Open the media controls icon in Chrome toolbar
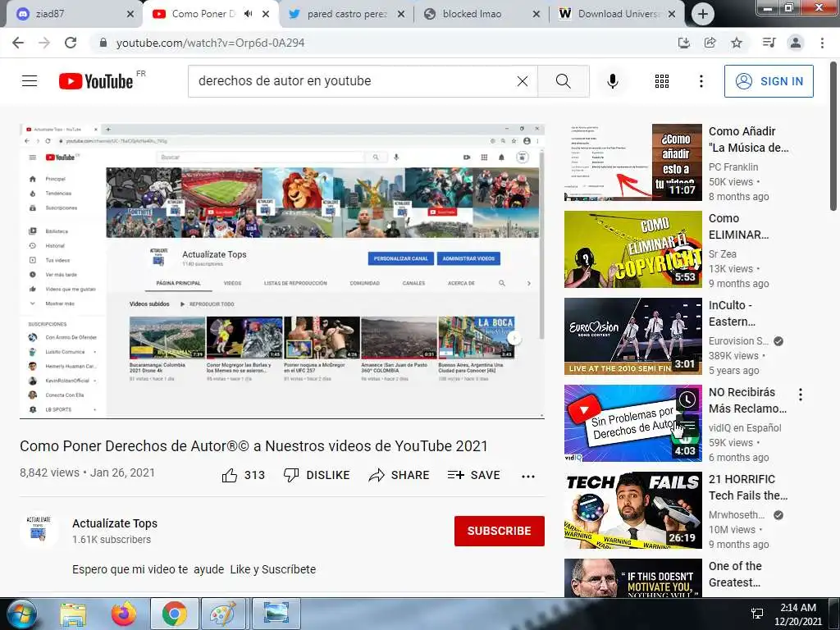 [769, 43]
